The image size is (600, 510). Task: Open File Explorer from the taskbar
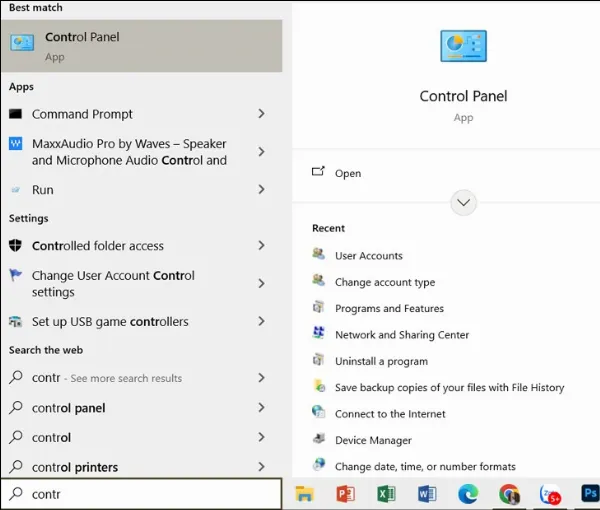pyautogui.click(x=305, y=493)
